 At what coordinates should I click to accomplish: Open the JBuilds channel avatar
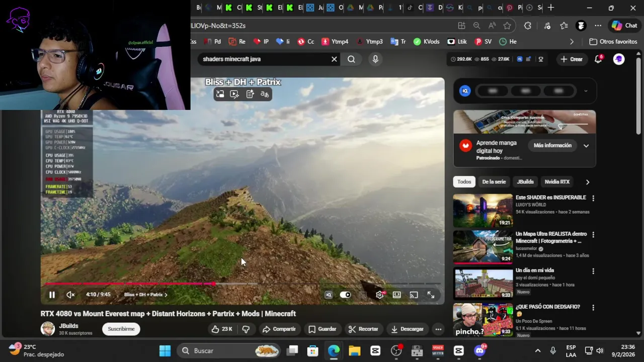[x=48, y=329]
